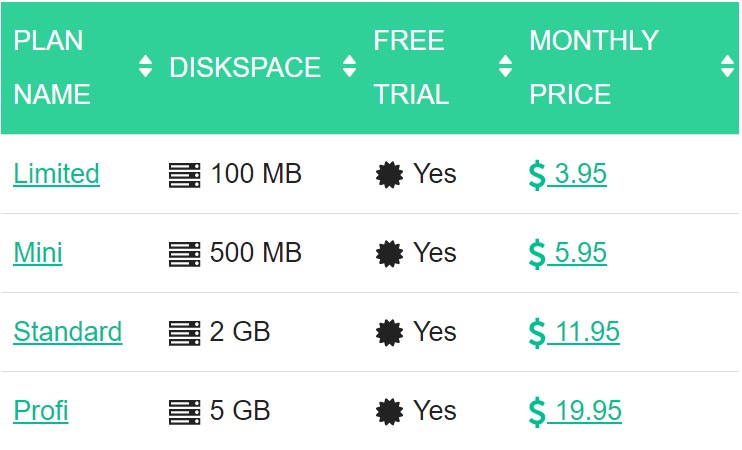Click the $19.95 price link

click(x=575, y=411)
